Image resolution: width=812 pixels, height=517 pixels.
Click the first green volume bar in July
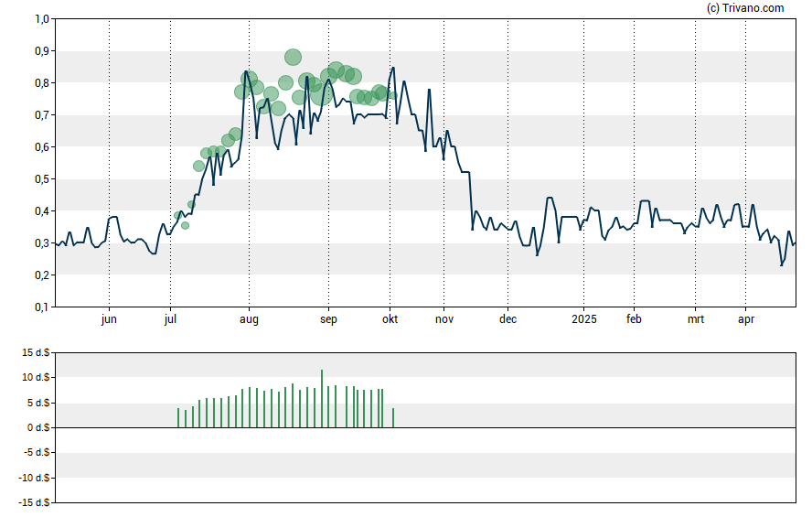pos(178,418)
